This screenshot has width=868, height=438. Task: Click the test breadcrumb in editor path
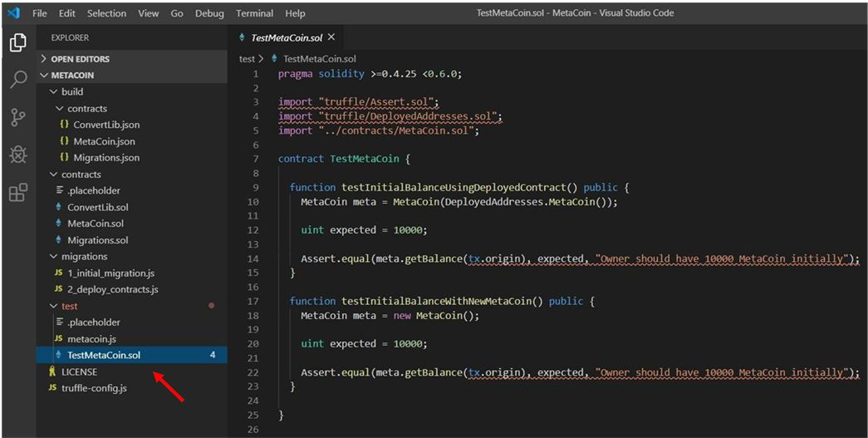[x=247, y=59]
